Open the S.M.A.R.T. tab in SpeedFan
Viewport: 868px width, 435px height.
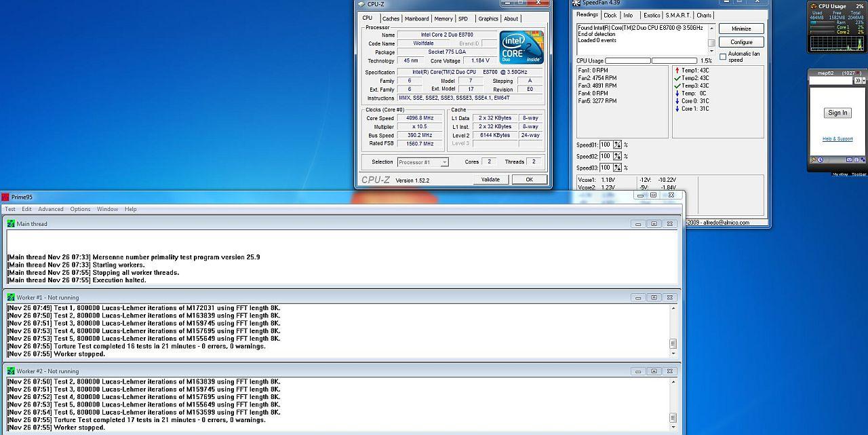[x=678, y=15]
